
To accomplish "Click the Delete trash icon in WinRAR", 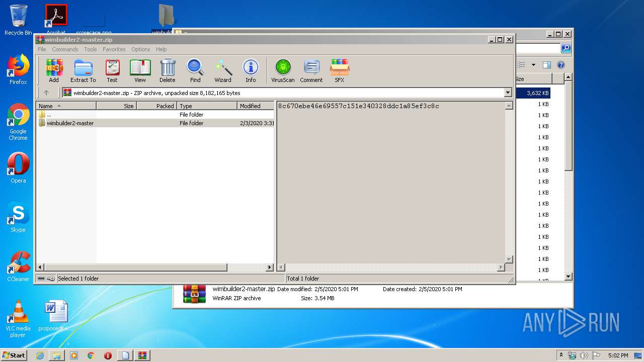I will click(x=168, y=70).
